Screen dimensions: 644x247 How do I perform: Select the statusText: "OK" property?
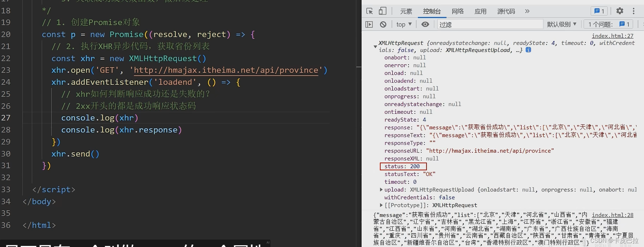(x=410, y=174)
